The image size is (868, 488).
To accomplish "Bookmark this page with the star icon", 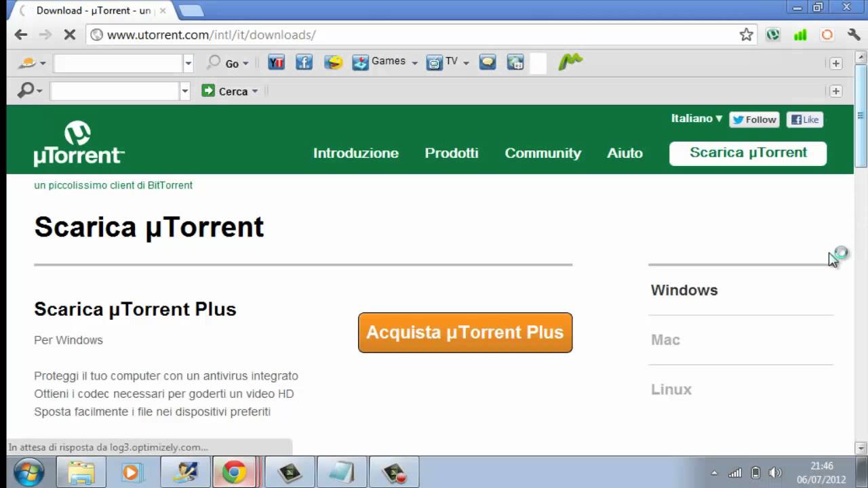I will [746, 35].
